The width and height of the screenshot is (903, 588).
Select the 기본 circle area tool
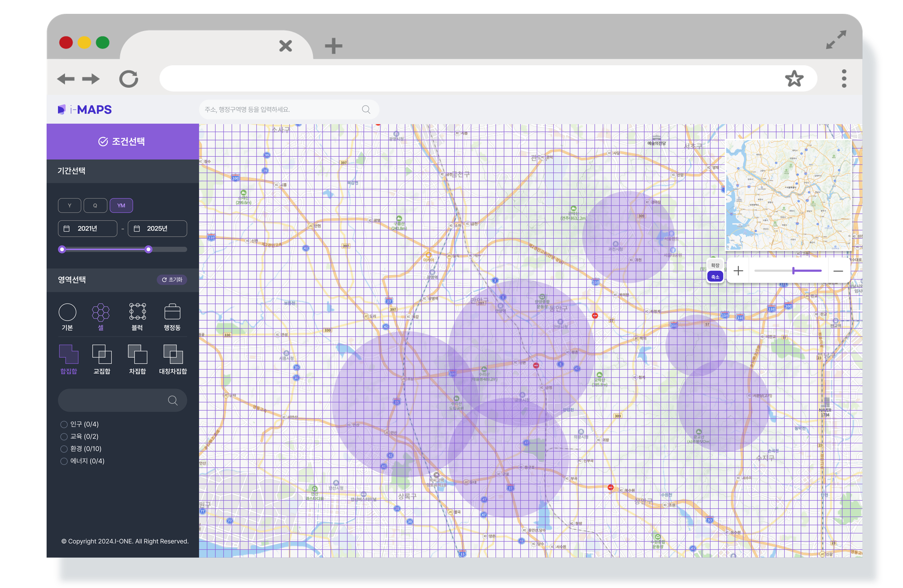(x=67, y=317)
